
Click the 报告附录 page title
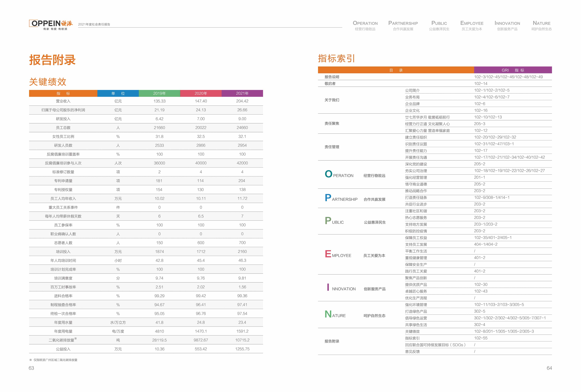52,60
